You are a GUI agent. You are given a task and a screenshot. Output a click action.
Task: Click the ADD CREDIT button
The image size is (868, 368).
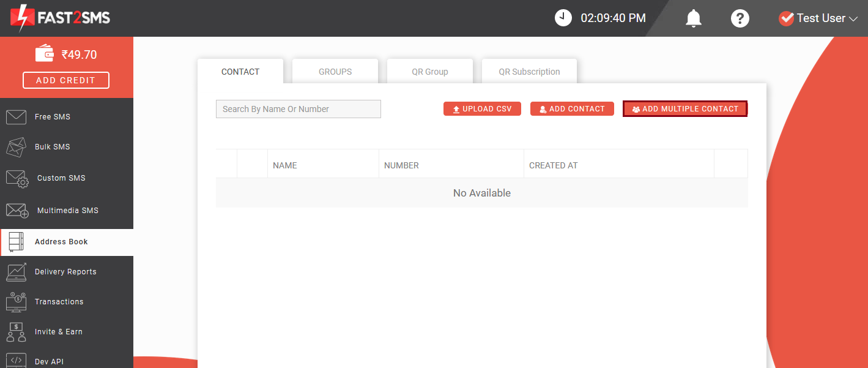tap(66, 80)
